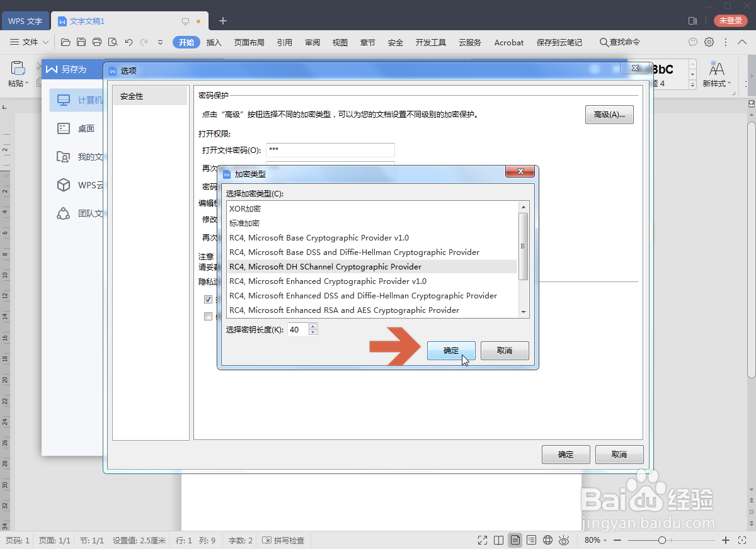Click the zoom in plus button
The width and height of the screenshot is (756, 549).
click(x=726, y=540)
